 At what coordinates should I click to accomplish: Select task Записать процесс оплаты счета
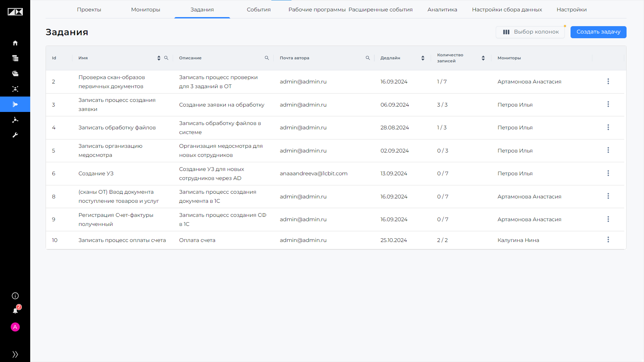coord(122,240)
